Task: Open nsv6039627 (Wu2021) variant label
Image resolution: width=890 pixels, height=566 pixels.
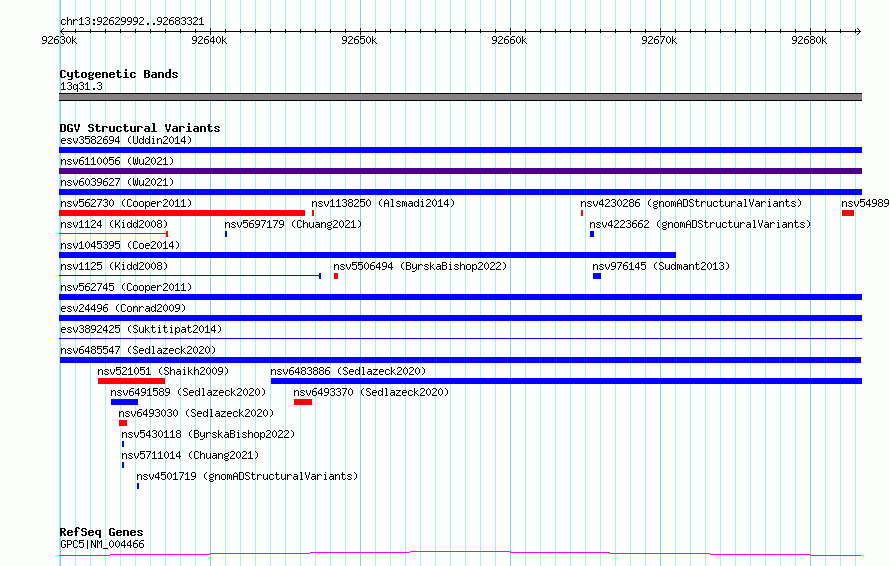Action: (117, 182)
